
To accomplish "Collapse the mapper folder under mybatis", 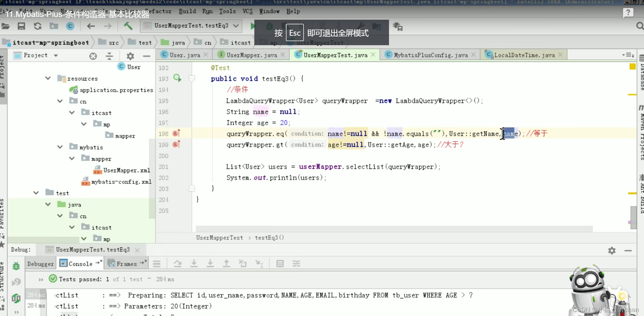I will (x=72, y=159).
